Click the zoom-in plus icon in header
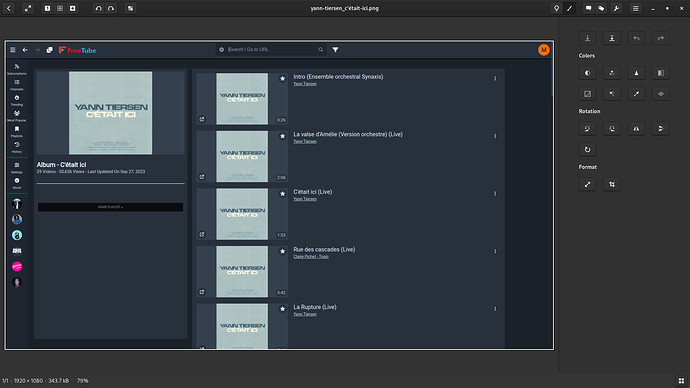This screenshot has height=388, width=690. tap(73, 8)
